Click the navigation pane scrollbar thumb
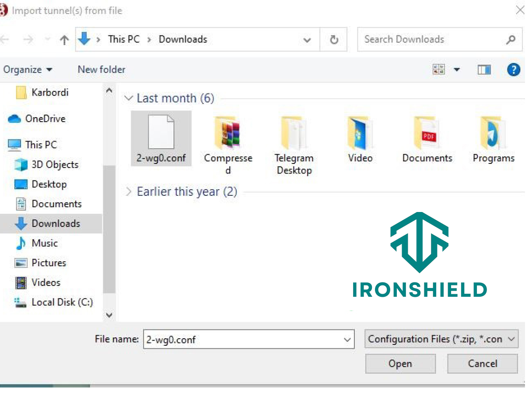The width and height of the screenshot is (532, 396). 109,229
